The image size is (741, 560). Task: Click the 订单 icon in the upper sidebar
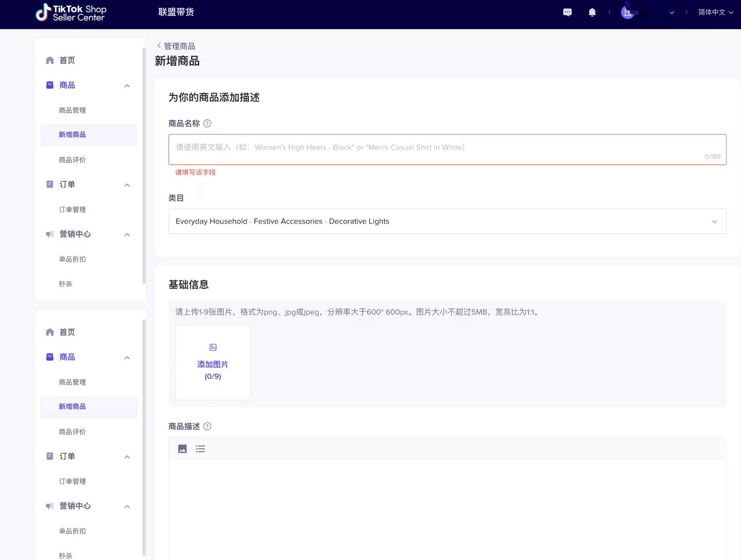click(x=50, y=184)
